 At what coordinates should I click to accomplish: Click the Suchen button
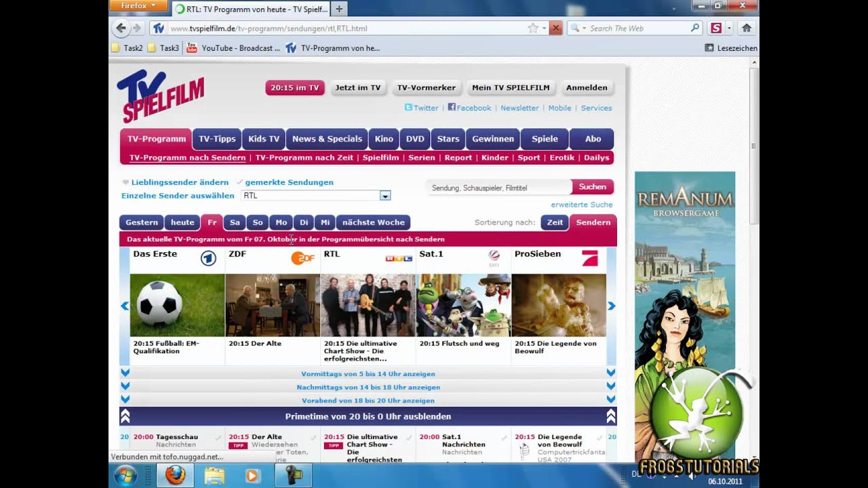tap(593, 187)
